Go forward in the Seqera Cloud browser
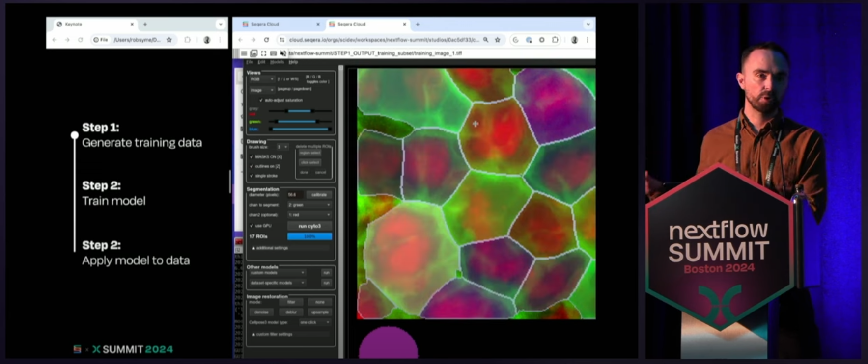This screenshot has height=364, width=868. pyautogui.click(x=253, y=40)
